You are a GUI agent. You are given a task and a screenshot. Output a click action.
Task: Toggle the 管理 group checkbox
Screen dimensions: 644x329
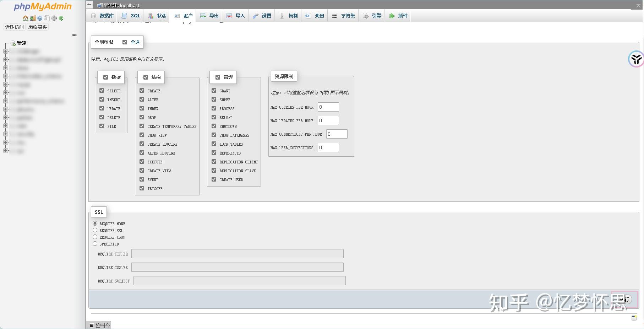218,77
